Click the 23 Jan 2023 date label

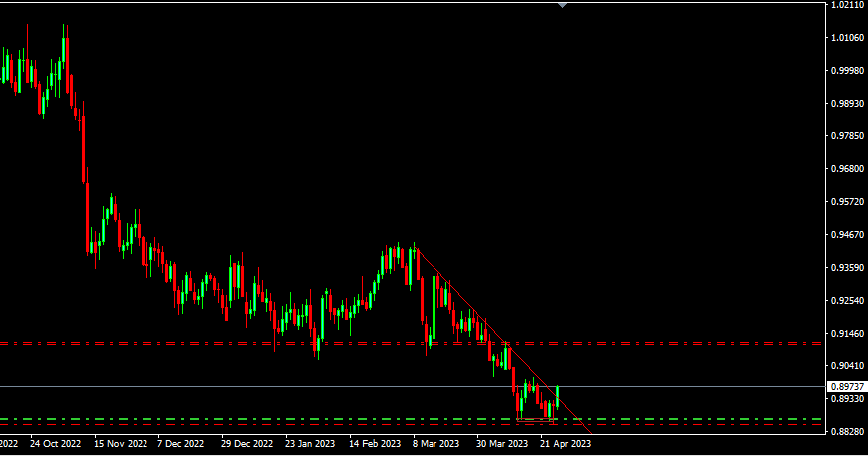(310, 444)
